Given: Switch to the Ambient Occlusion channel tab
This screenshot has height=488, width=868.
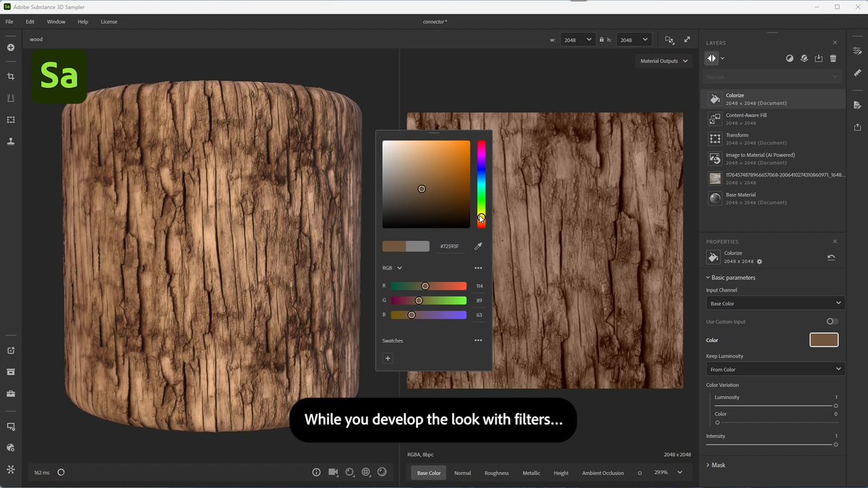Looking at the screenshot, I should tap(603, 474).
